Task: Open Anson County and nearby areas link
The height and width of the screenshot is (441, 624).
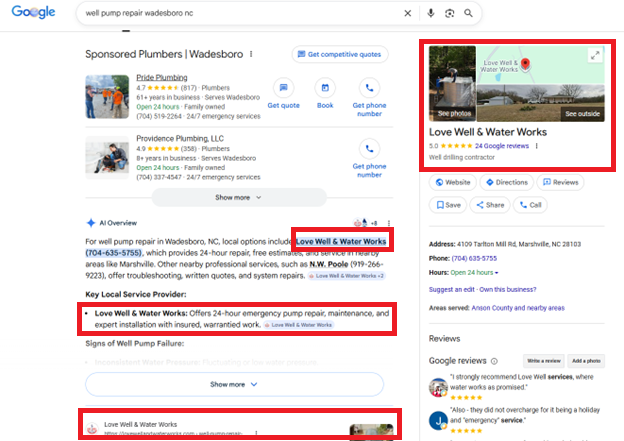Action: point(518,308)
